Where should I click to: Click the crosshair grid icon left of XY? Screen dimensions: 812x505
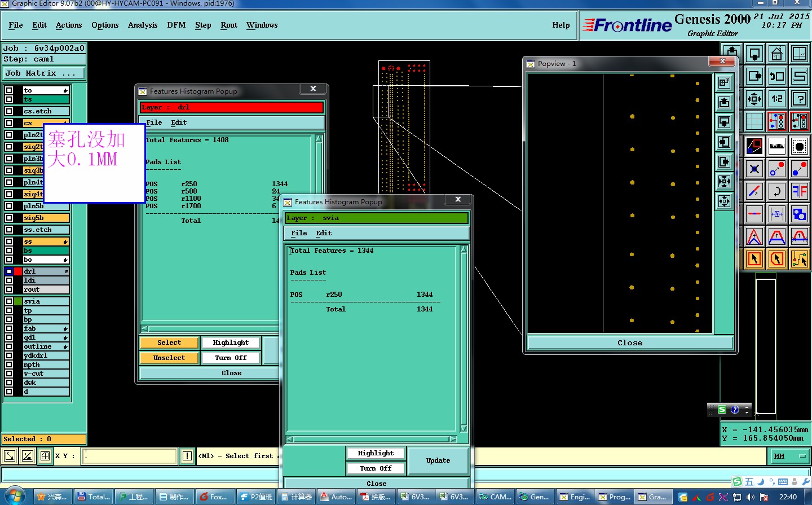(x=45, y=456)
